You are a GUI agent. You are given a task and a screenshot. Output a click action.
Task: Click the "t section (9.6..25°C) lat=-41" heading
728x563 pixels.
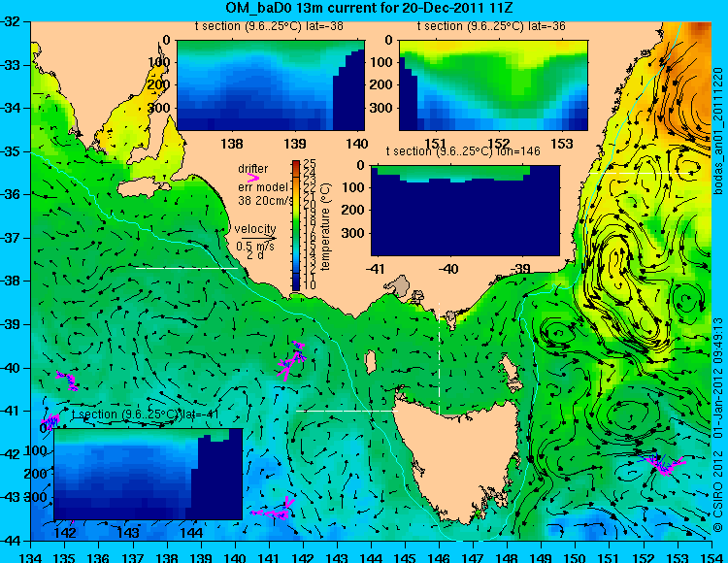tap(146, 414)
